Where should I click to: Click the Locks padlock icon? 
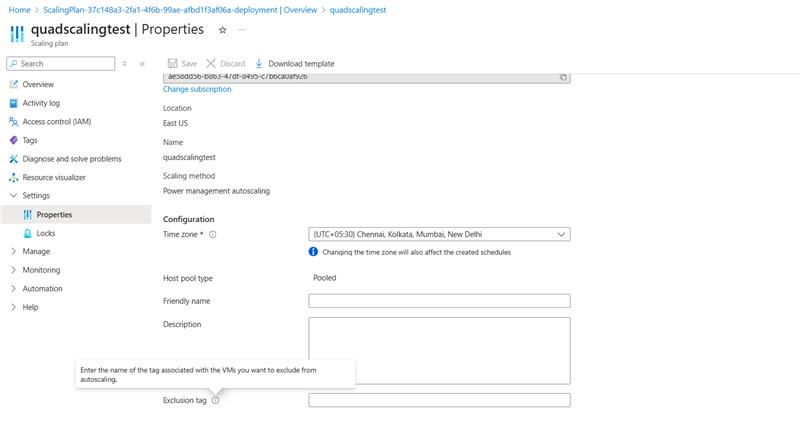[x=28, y=233]
